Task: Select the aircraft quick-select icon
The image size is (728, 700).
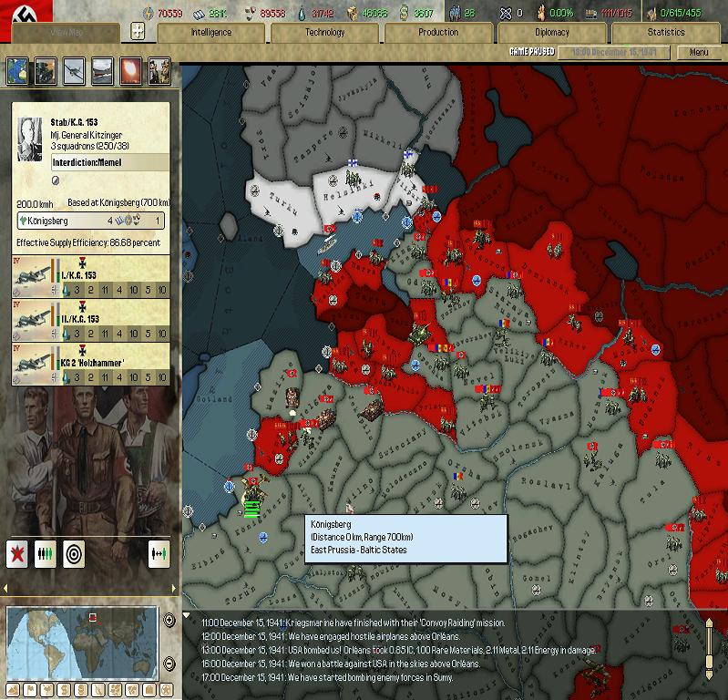Action: point(74,70)
